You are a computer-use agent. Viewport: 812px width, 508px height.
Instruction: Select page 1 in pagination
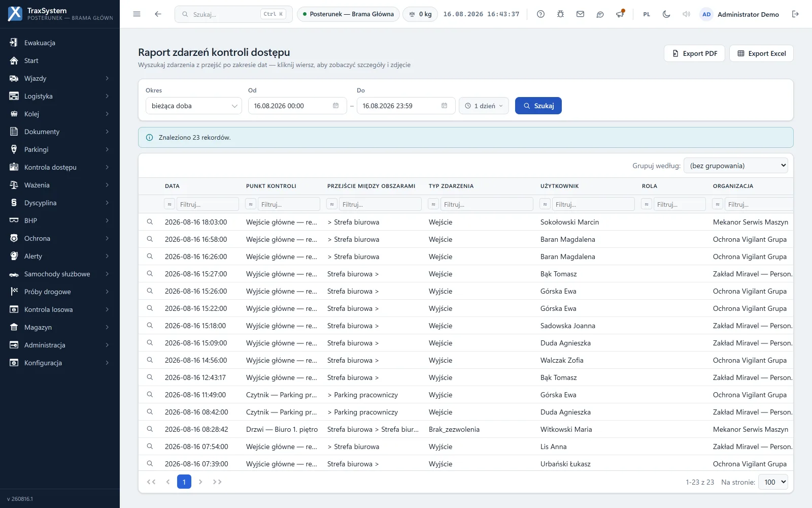[x=184, y=482]
